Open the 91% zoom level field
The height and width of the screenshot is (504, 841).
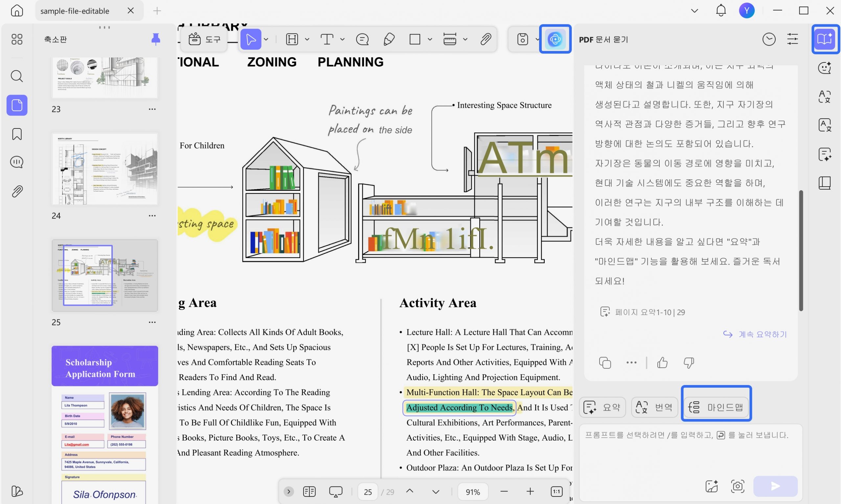coord(473,492)
